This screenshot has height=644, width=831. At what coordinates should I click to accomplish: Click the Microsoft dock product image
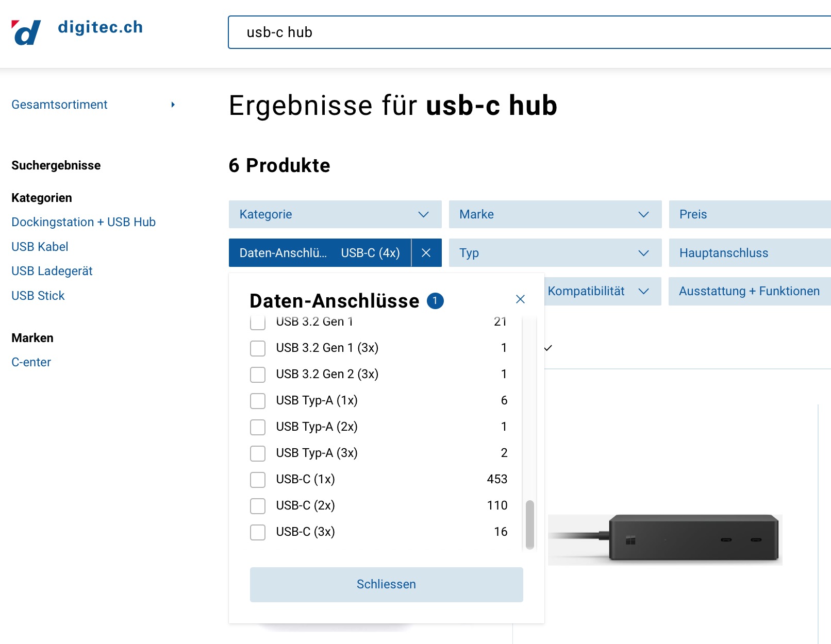[x=664, y=539]
